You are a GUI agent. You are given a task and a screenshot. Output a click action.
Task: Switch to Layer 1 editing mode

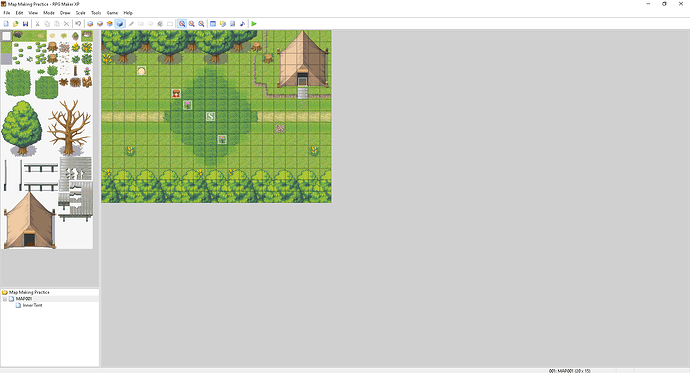tap(90, 24)
